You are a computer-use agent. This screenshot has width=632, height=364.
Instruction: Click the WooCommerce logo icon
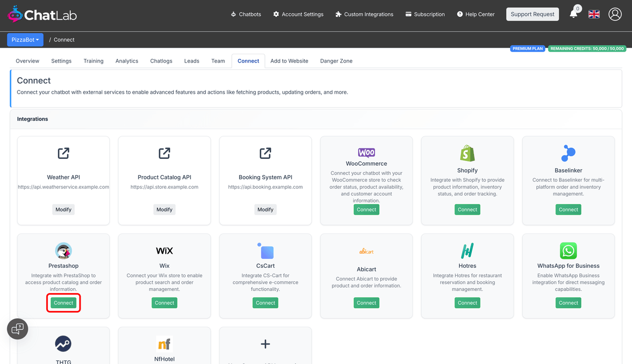(366, 153)
